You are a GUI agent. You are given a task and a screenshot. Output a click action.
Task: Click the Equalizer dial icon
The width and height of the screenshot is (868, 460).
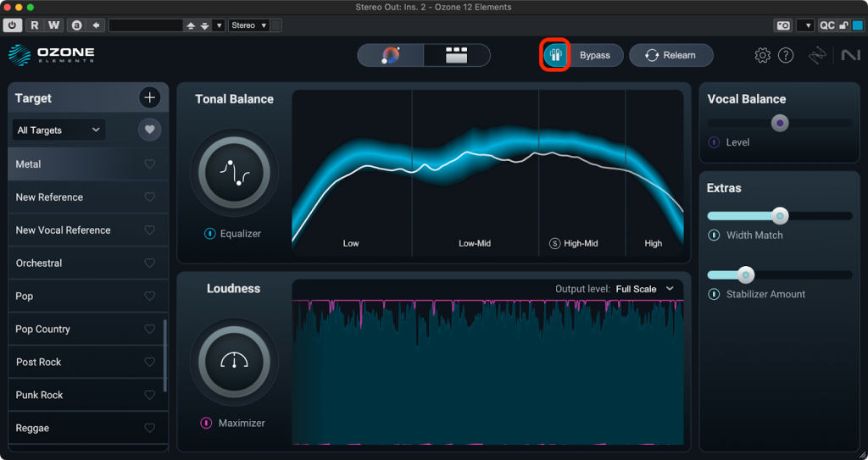coord(233,172)
